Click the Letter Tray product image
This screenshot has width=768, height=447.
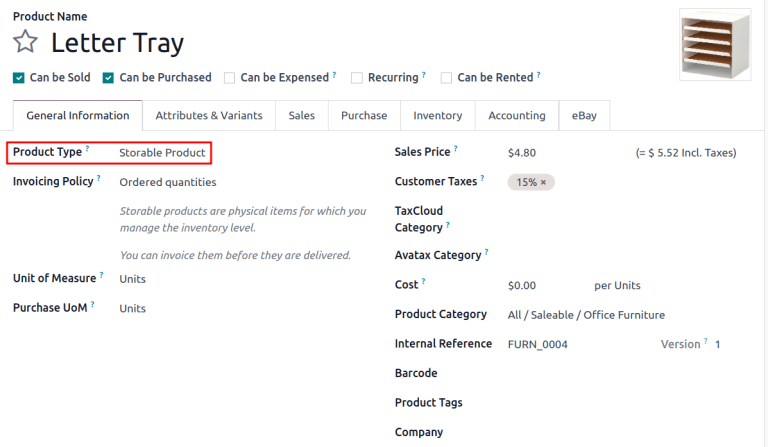pyautogui.click(x=714, y=43)
